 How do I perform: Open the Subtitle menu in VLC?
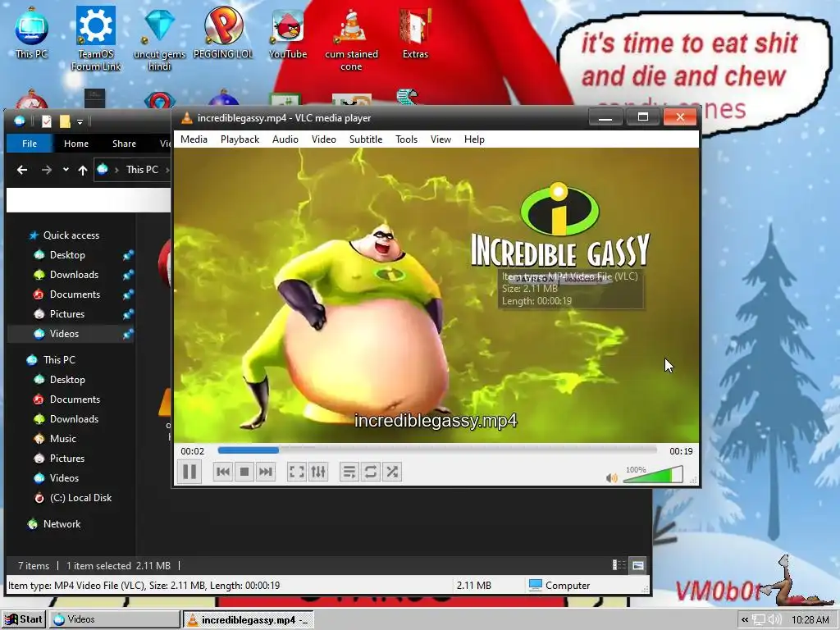click(366, 139)
